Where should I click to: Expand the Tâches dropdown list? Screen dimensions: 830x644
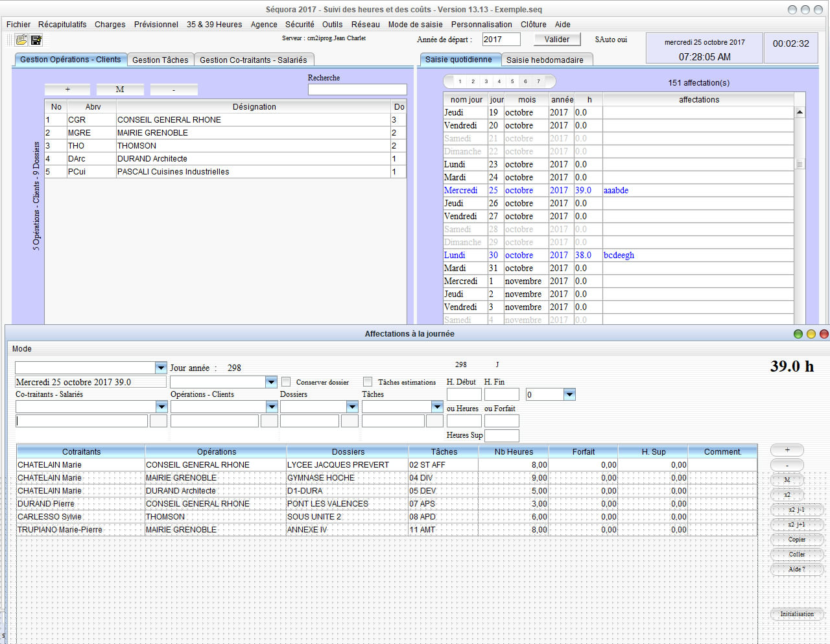[x=437, y=407]
